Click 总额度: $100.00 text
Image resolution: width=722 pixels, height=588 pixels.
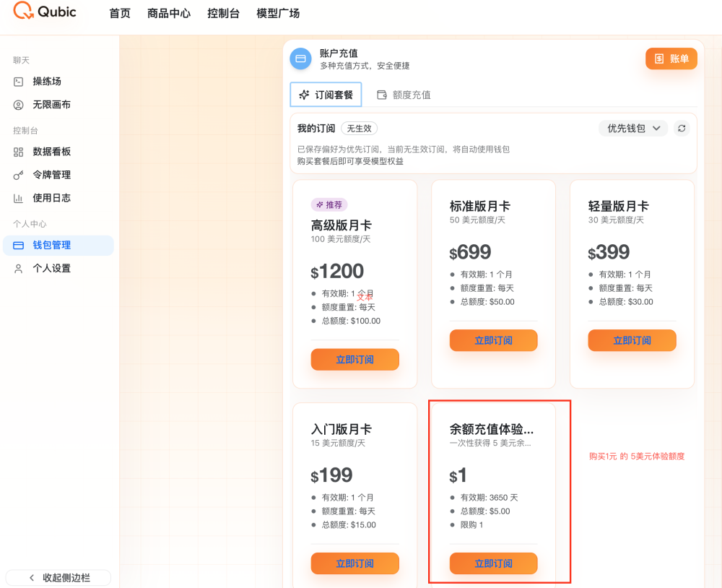coord(351,321)
